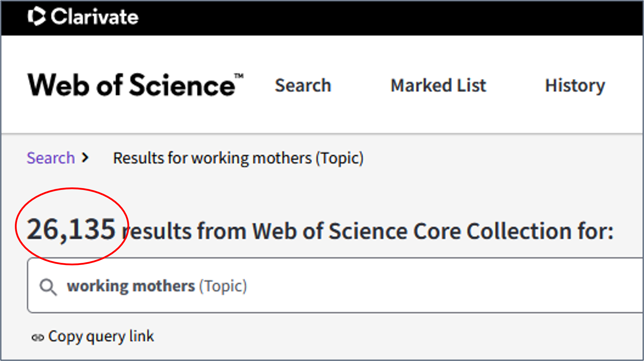
Task: Click the trademark symbol beside Web of Science
Action: [239, 76]
